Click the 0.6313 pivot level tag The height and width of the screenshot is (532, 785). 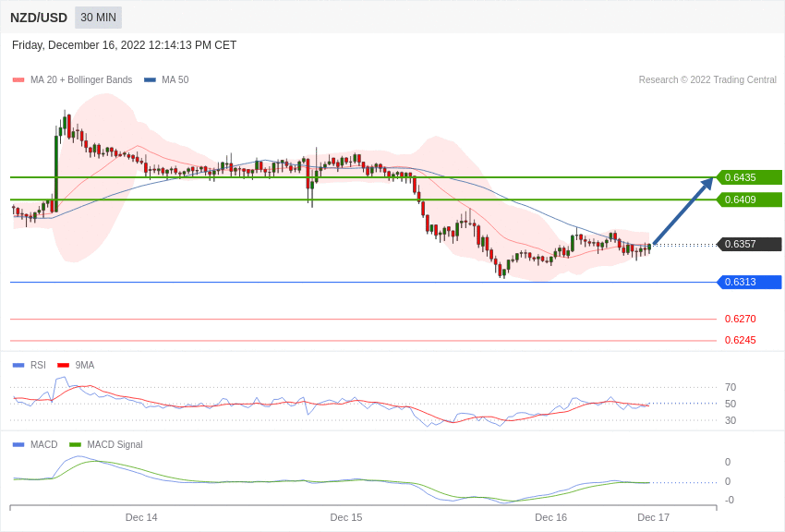(x=748, y=282)
